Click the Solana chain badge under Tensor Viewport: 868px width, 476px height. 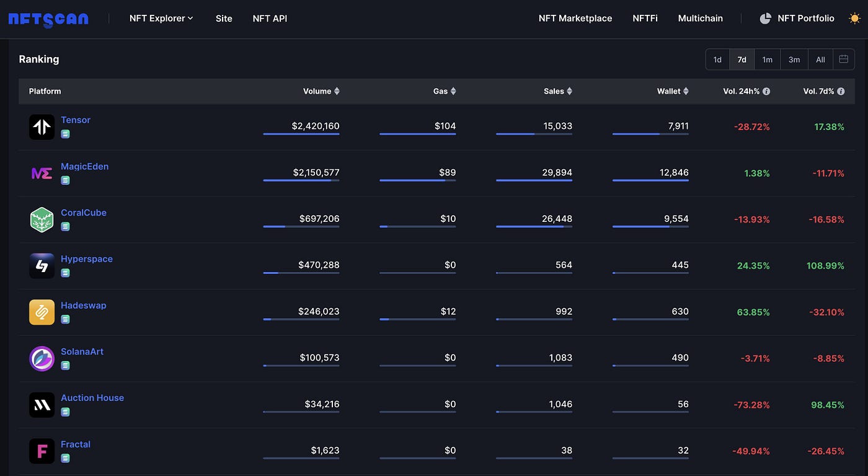pos(65,134)
